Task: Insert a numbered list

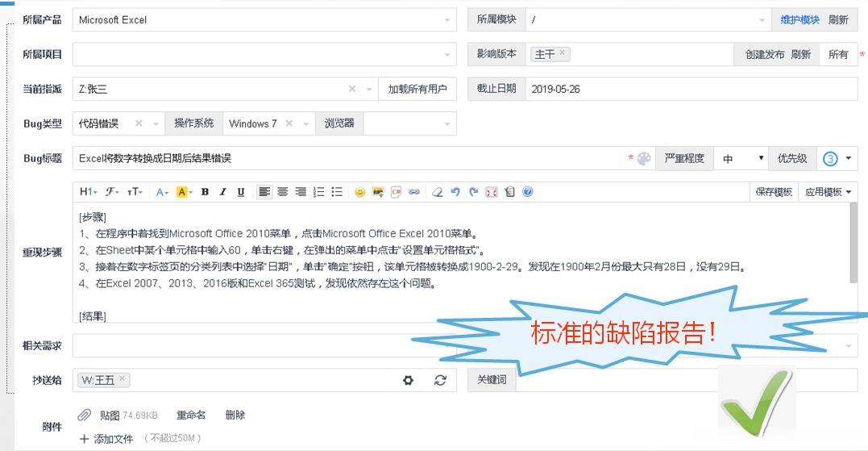Action: (x=319, y=192)
